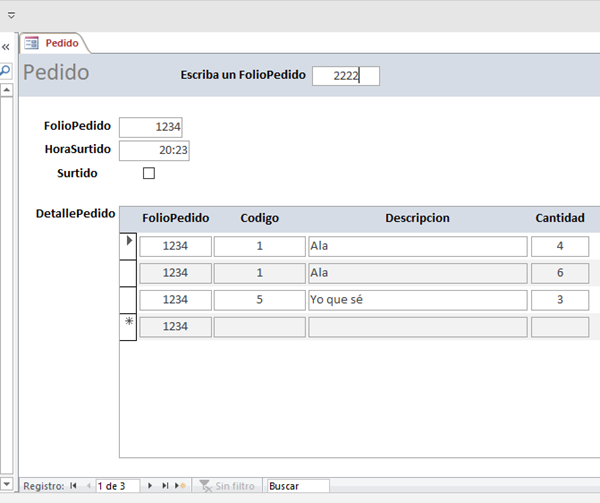This screenshot has width=600, height=503.
Task: Click the Buscar search box
Action: tap(297, 485)
